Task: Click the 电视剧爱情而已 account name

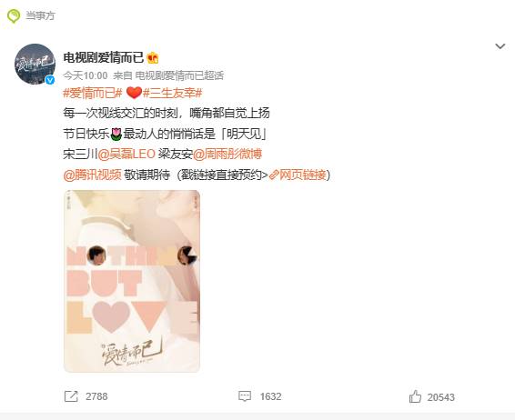Action: [104, 58]
